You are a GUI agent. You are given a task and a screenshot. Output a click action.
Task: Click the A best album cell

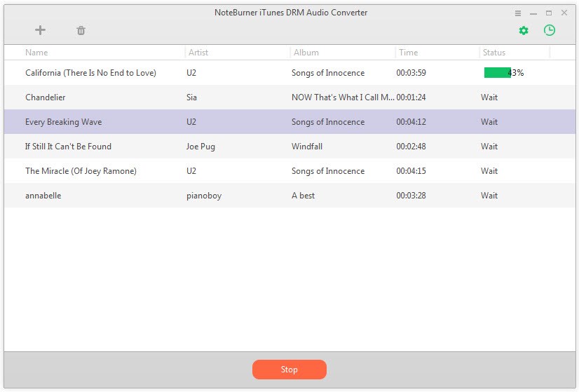pos(303,196)
